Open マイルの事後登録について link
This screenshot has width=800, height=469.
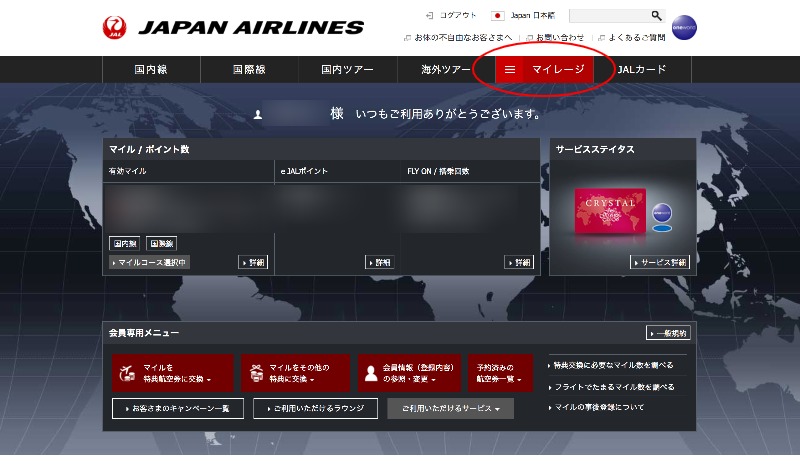(x=599, y=407)
